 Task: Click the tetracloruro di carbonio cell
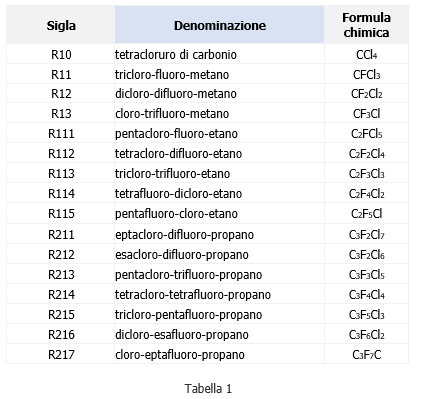click(x=219, y=54)
